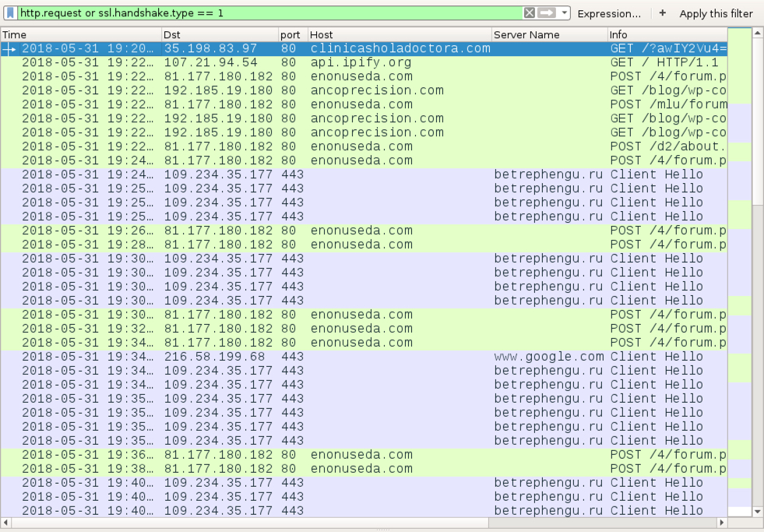This screenshot has width=764, height=532.
Task: Click the destination IP 35.198.83.97
Action: point(210,49)
